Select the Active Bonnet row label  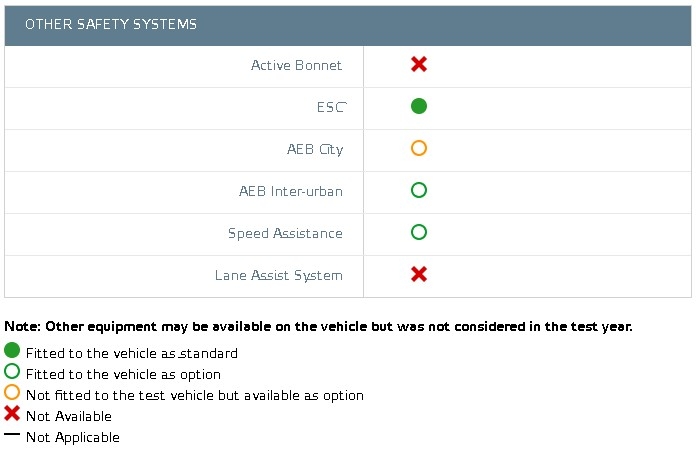point(296,65)
